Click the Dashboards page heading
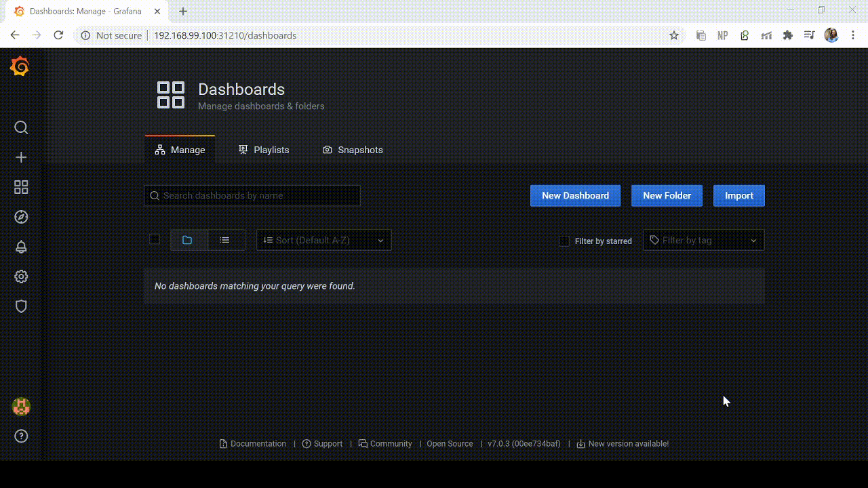 pos(241,89)
